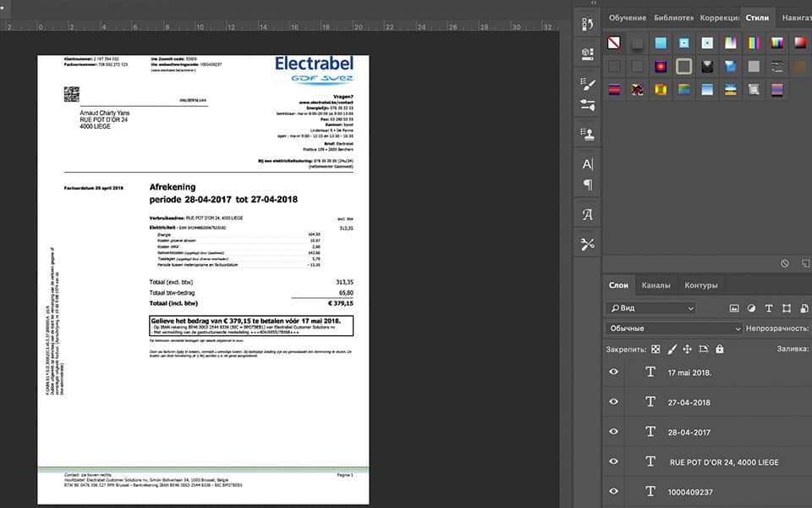Image resolution: width=812 pixels, height=508 pixels.
Task: Filter layers by adjustment layers icon
Action: pos(751,308)
